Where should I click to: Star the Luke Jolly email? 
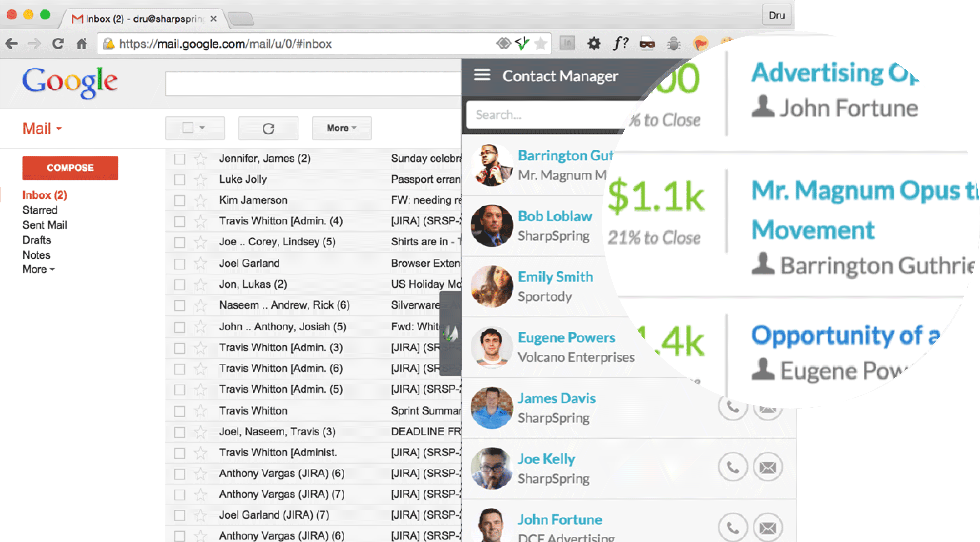point(200,179)
